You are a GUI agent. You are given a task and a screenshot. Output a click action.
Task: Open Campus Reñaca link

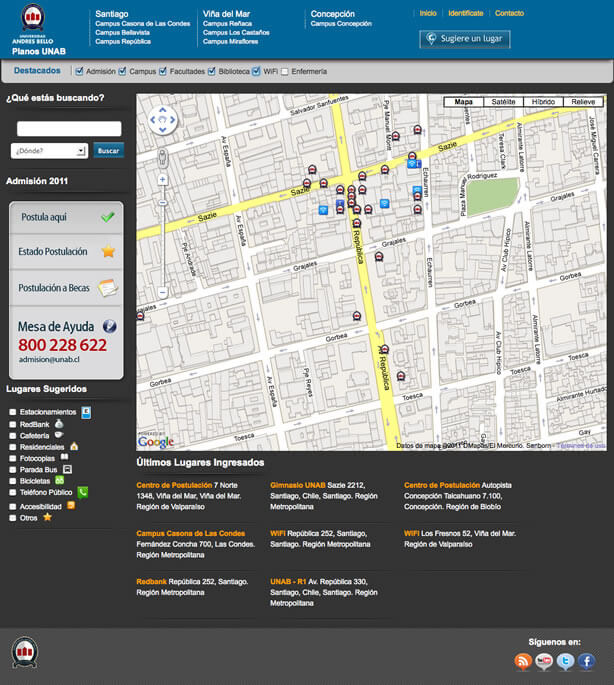(x=227, y=24)
